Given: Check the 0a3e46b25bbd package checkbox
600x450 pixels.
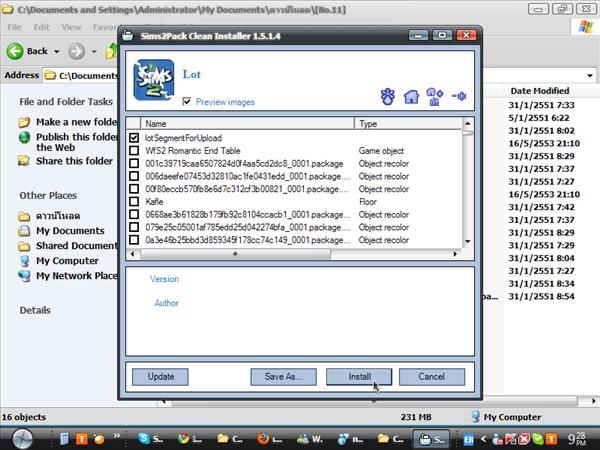Looking at the screenshot, I should [x=134, y=240].
